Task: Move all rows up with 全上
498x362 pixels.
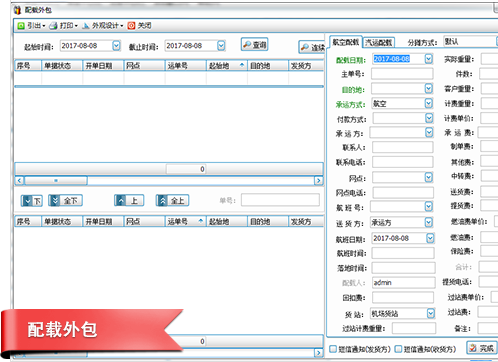Action: click(x=172, y=201)
